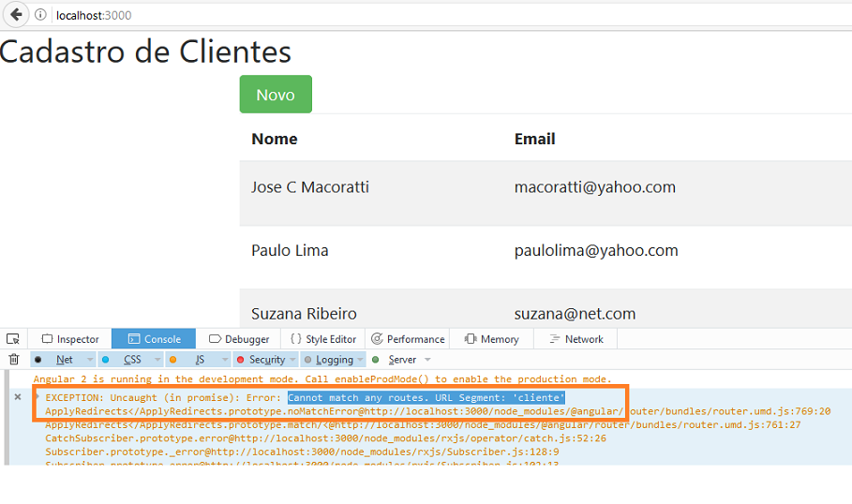Expand the Logging filter dropdown arrow

tap(361, 360)
